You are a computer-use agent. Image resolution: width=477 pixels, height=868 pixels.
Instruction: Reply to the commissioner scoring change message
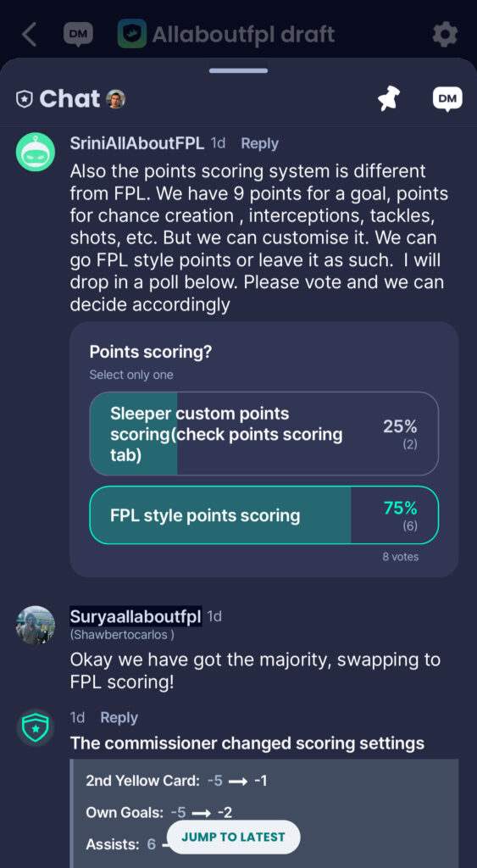click(x=119, y=717)
